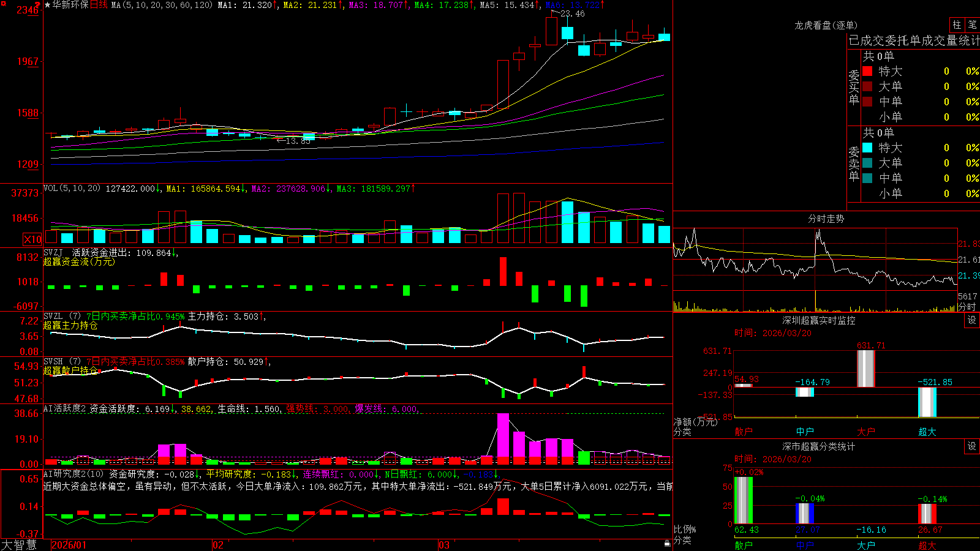The height and width of the screenshot is (551, 980).
Task: Click the AI研究度2(10) indicator label
Action: coord(73,474)
